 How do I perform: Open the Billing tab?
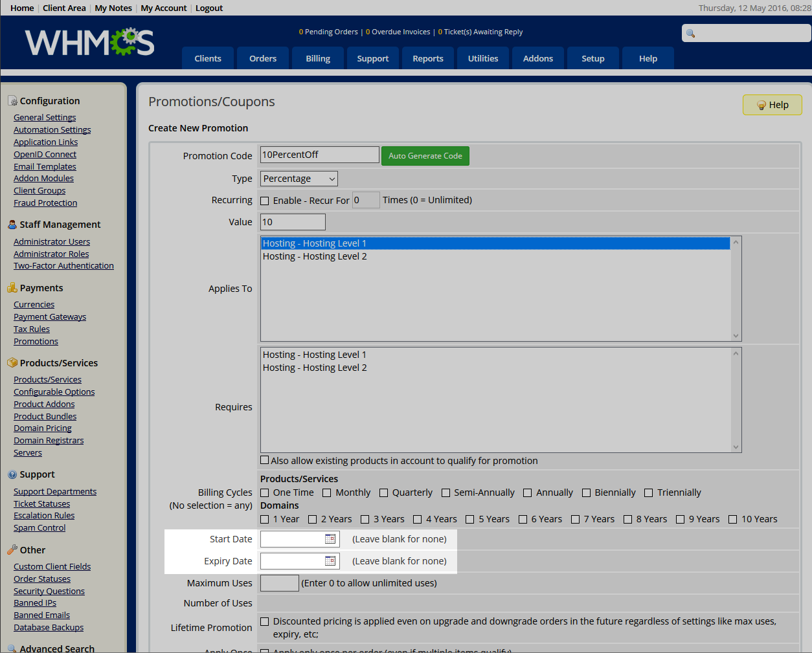tap(318, 58)
